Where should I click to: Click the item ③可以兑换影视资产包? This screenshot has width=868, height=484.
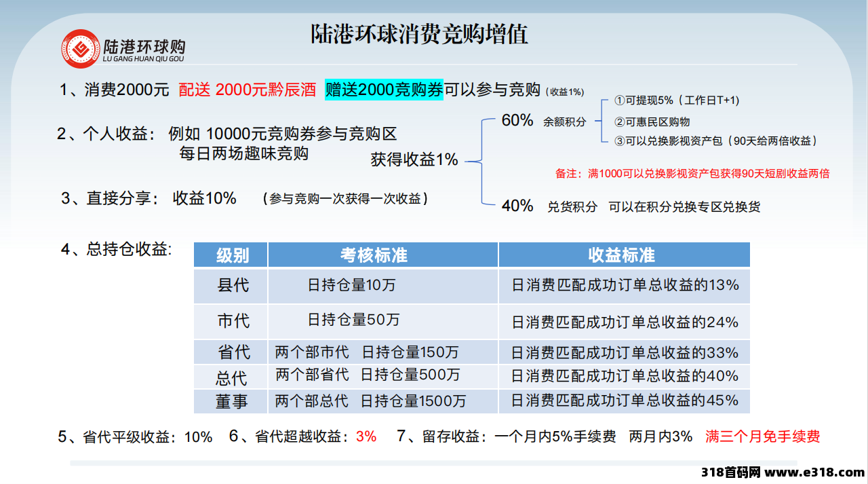[x=715, y=141]
